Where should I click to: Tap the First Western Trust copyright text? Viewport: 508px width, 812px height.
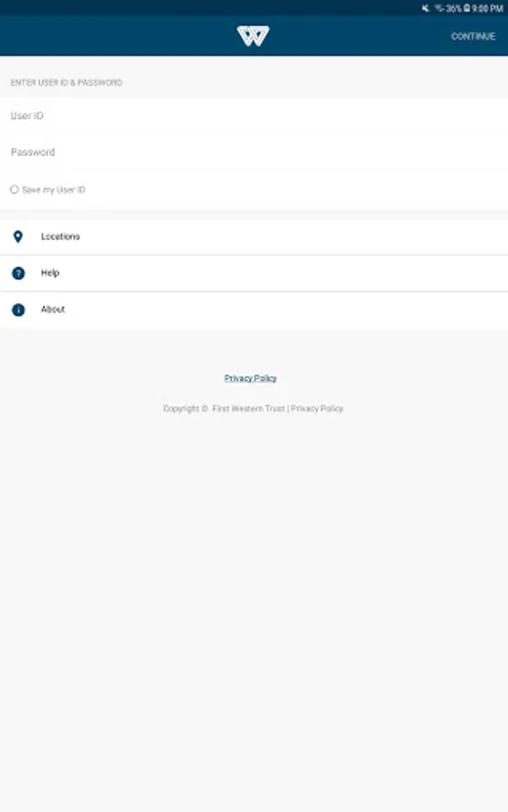(224, 409)
